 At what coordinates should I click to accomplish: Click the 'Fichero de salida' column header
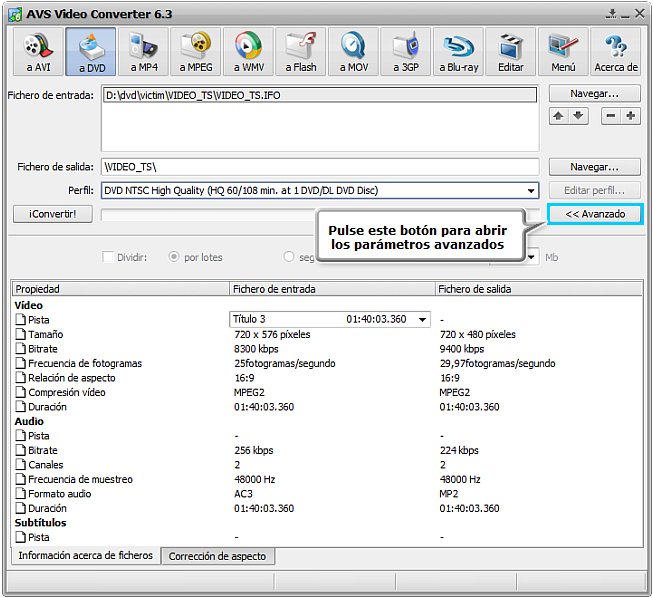pyautogui.click(x=538, y=289)
